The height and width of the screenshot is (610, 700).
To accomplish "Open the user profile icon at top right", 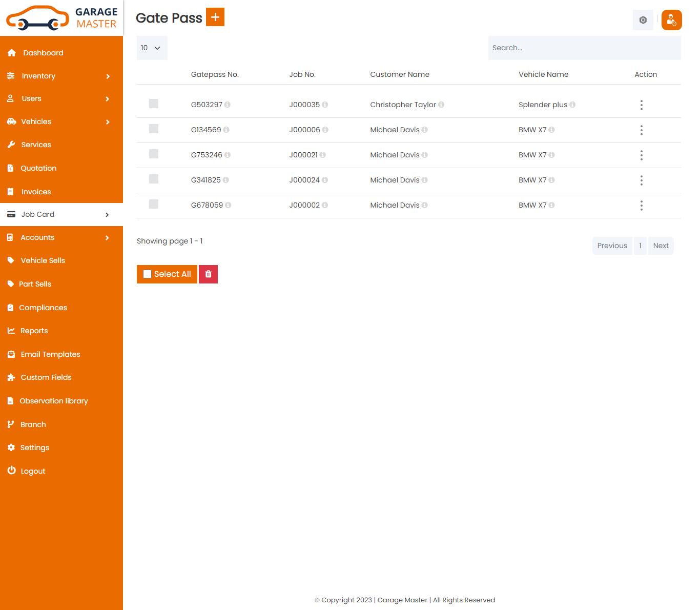I will (x=671, y=20).
